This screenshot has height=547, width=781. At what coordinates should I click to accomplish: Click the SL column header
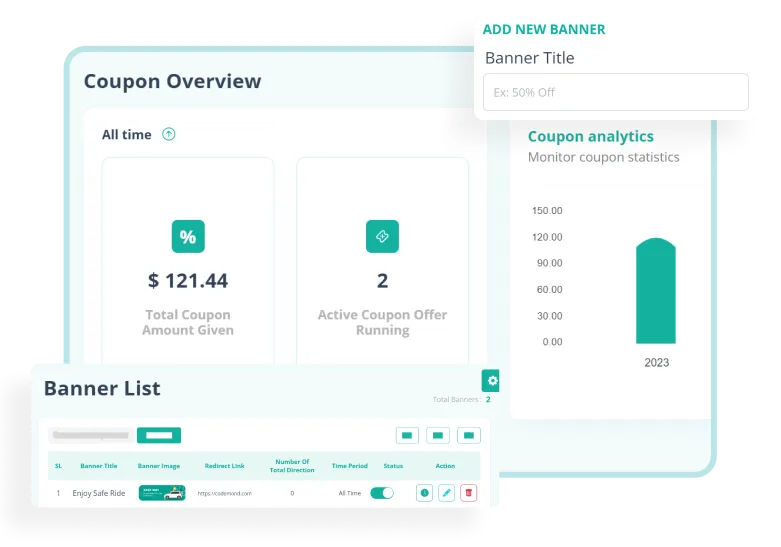pos(58,466)
